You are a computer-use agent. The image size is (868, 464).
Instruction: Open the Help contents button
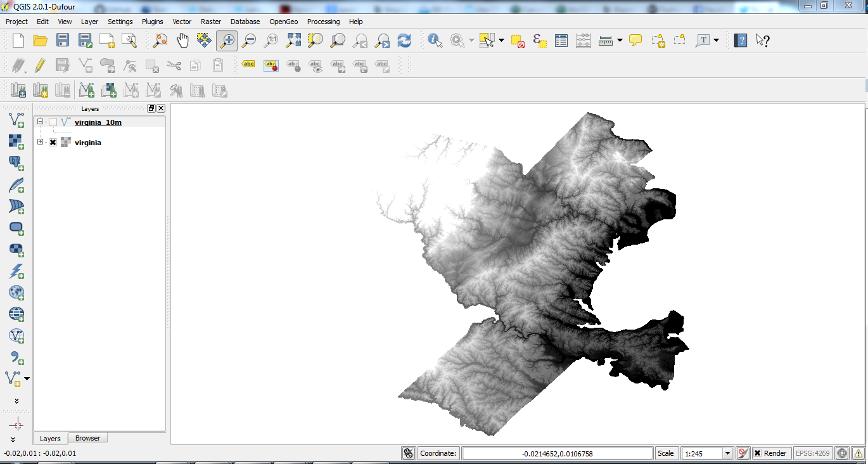pos(740,40)
